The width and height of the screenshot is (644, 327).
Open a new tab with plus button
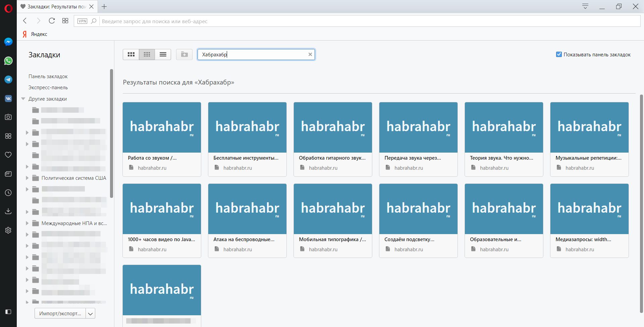coord(104,6)
